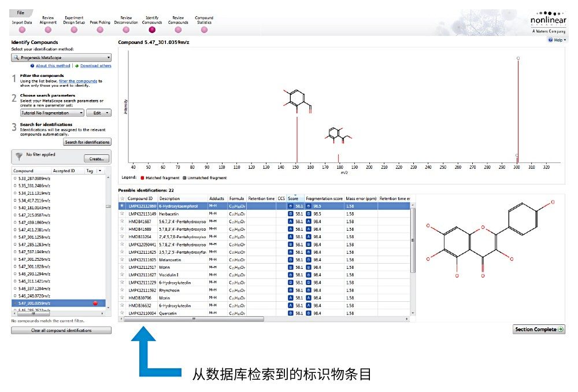This screenshot has height=392, width=578.
Task: Click the Search for identifications button
Action: [x=87, y=142]
